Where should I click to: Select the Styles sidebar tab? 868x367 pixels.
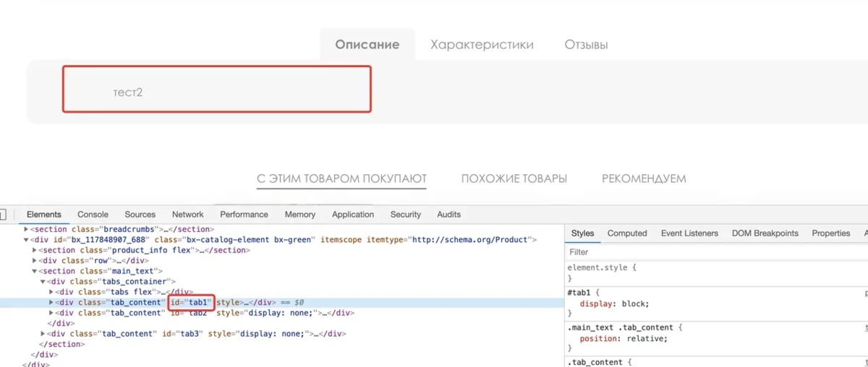(582, 233)
